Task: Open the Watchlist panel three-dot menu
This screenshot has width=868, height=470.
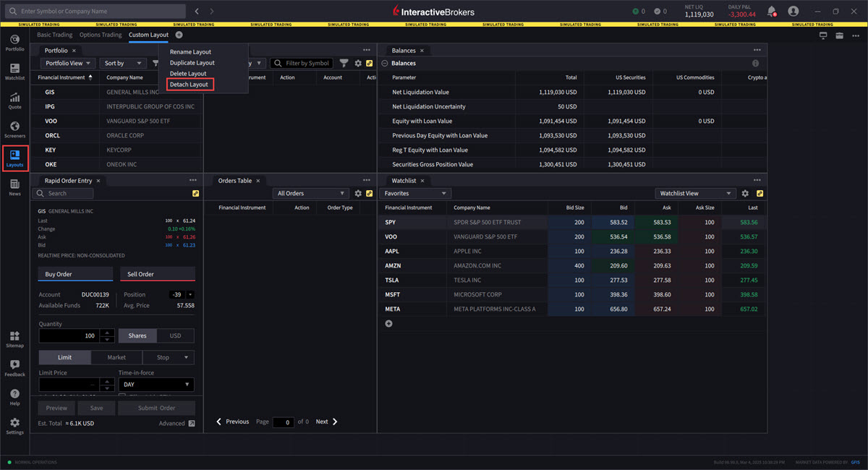Action: (x=757, y=180)
